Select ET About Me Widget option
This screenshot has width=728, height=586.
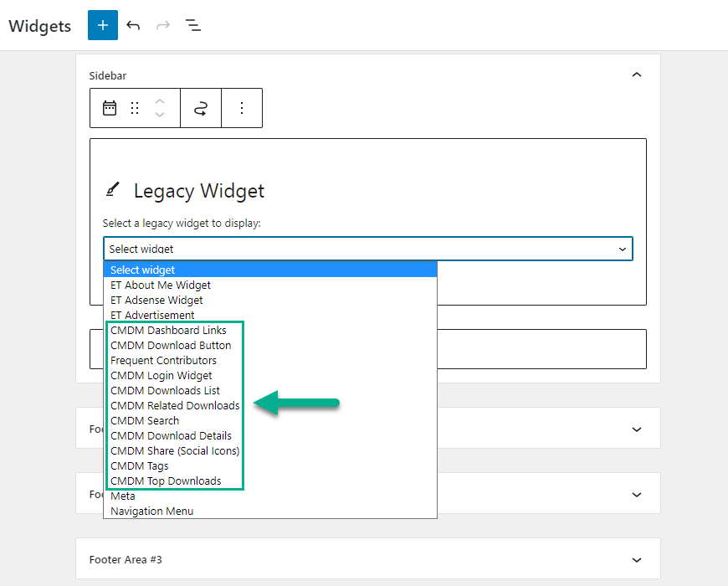coord(270,285)
